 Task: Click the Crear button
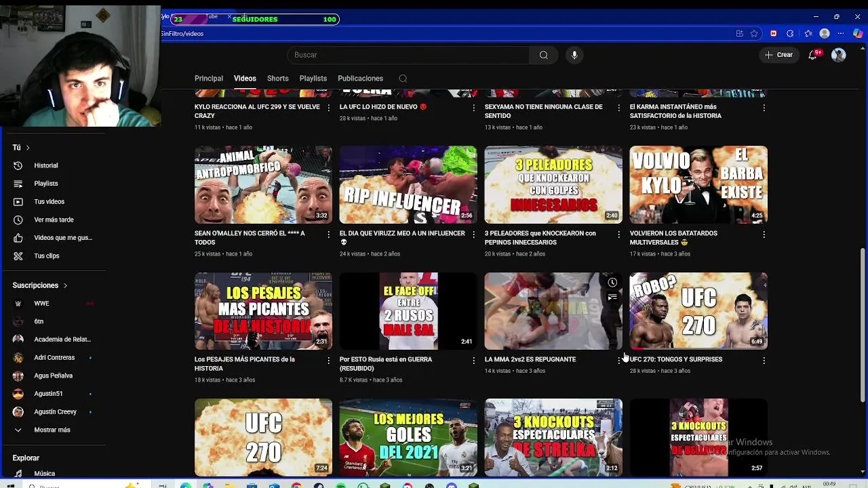778,55
